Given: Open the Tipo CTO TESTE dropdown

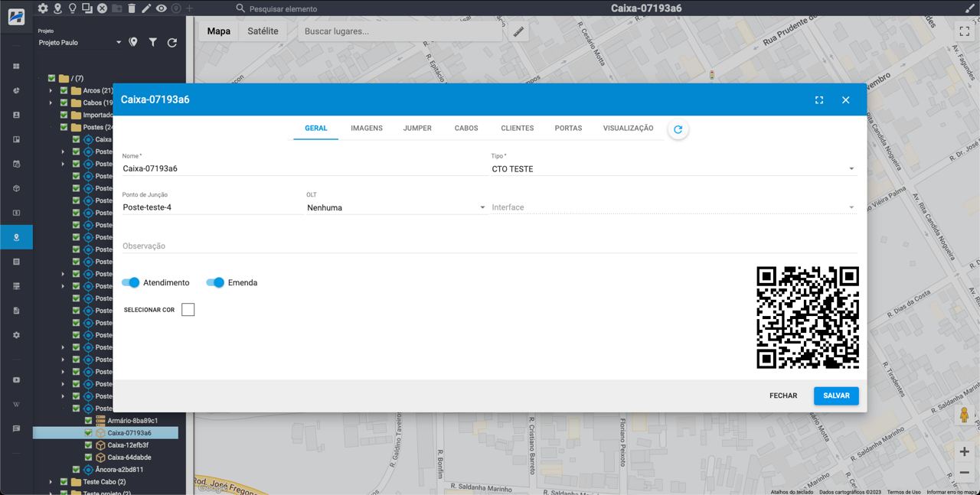Looking at the screenshot, I should tap(674, 169).
